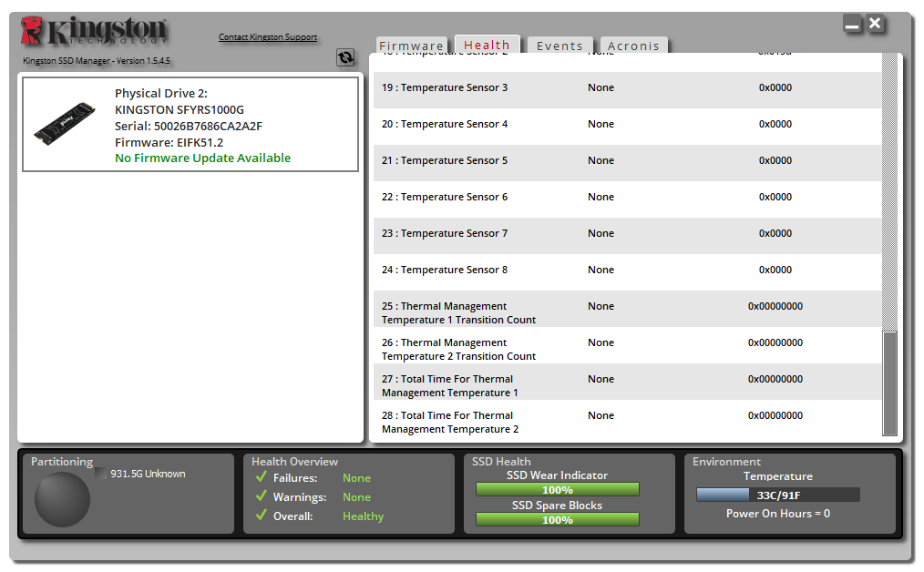The height and width of the screenshot is (572, 924).
Task: Click 'No Firmware Update Available' text
Action: pos(202,158)
